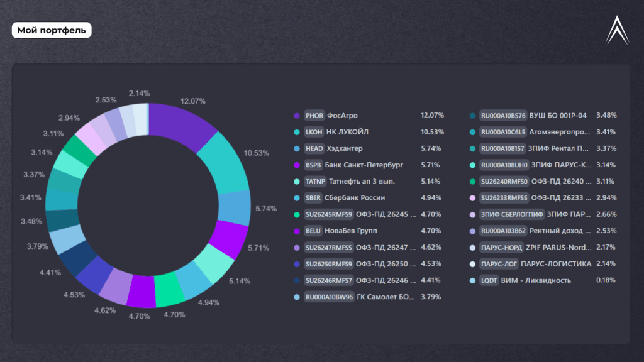
Task: Select the HEAD Хэдхантер legend row
Action: [x=369, y=148]
